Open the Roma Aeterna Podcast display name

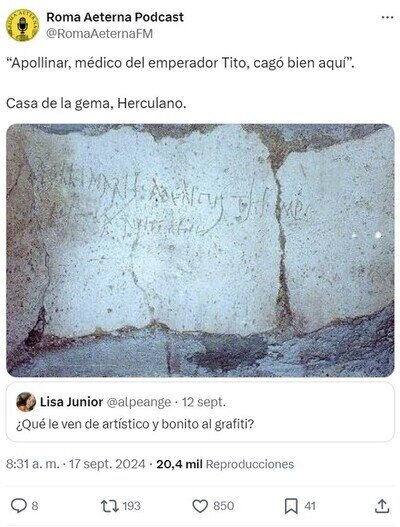[115, 17]
